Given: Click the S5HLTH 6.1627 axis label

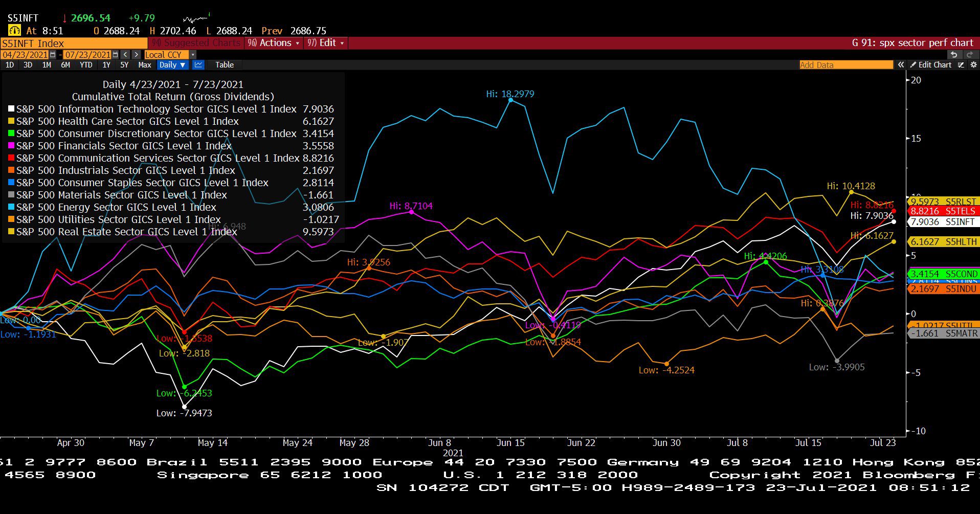Looking at the screenshot, I should point(944,241).
